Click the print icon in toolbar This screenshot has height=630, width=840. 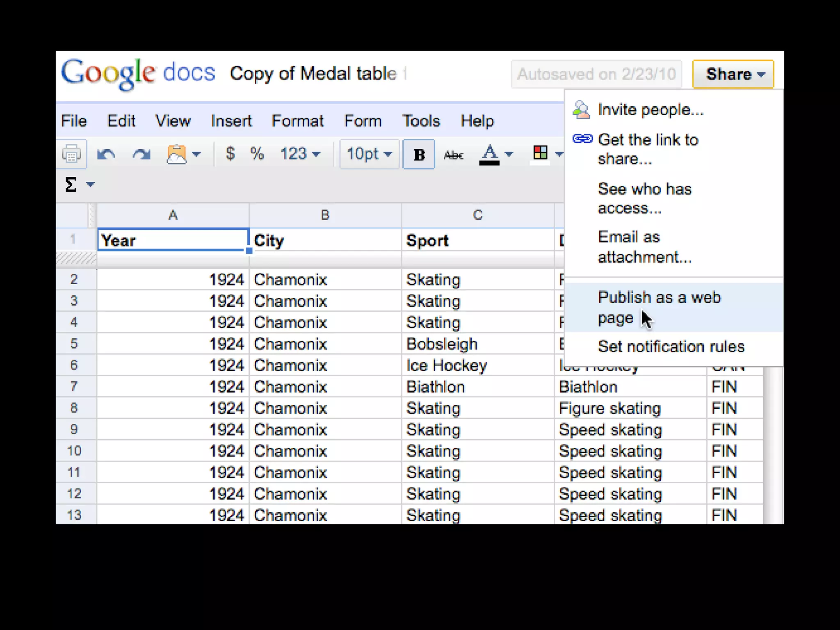tap(71, 154)
